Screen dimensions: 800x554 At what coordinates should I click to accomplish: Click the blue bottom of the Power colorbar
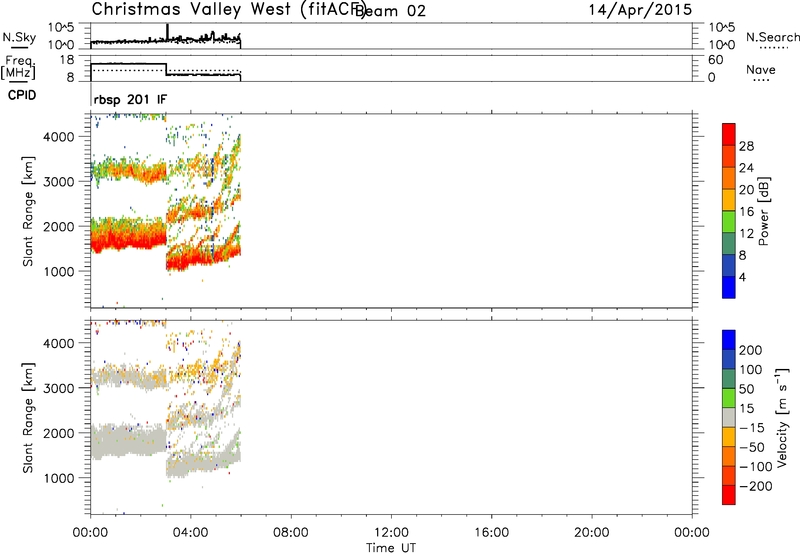(729, 287)
